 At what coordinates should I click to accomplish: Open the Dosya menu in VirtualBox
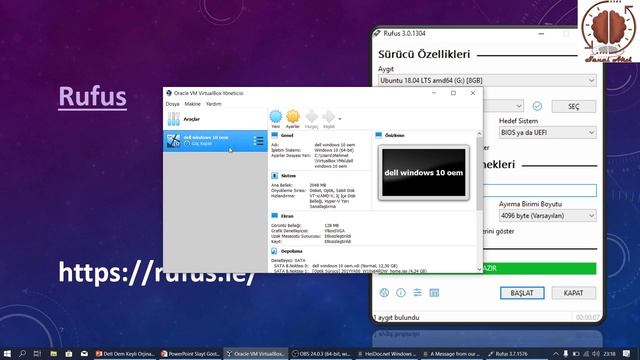[172, 104]
